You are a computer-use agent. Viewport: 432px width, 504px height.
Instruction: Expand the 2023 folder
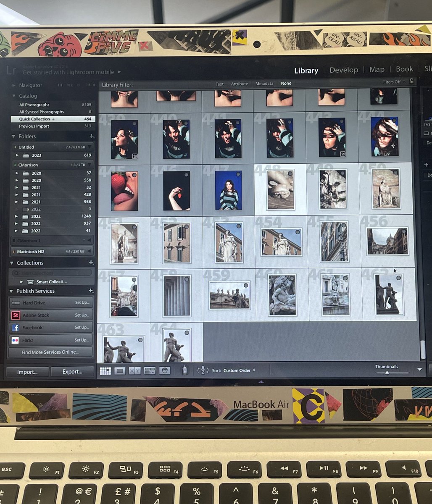coord(17,155)
